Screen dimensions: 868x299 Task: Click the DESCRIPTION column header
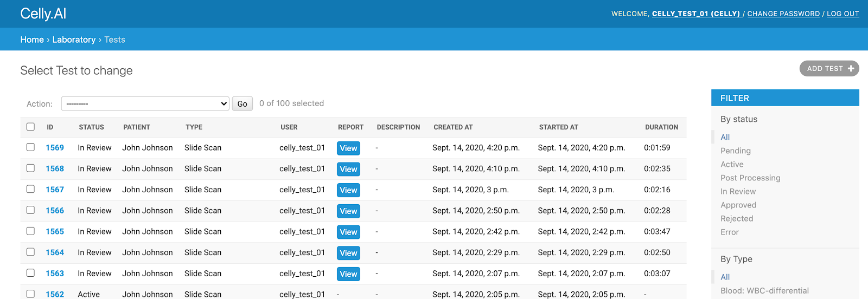(398, 127)
